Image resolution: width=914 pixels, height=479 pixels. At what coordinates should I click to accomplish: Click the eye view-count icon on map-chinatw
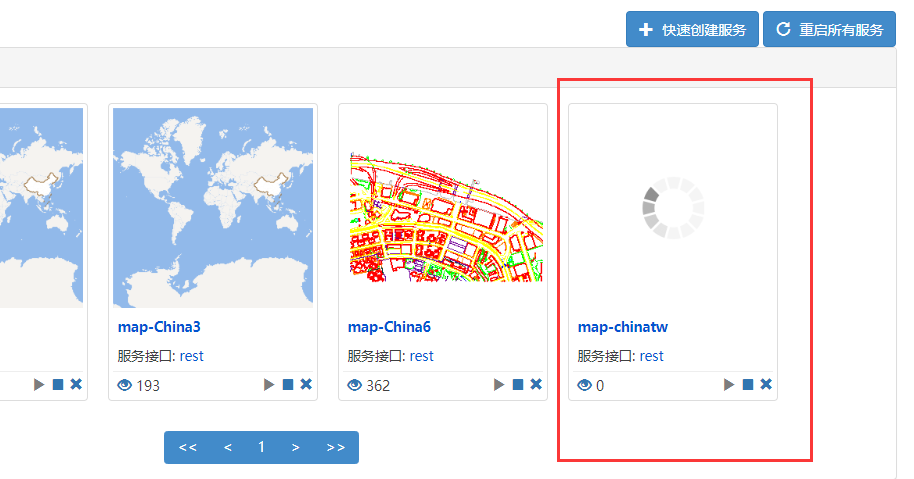tap(585, 385)
